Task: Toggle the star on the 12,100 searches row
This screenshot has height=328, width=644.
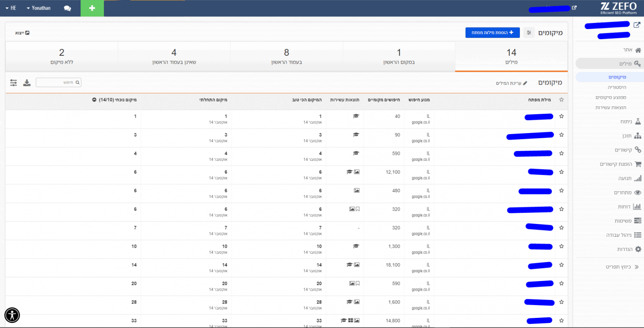Action: click(x=561, y=172)
